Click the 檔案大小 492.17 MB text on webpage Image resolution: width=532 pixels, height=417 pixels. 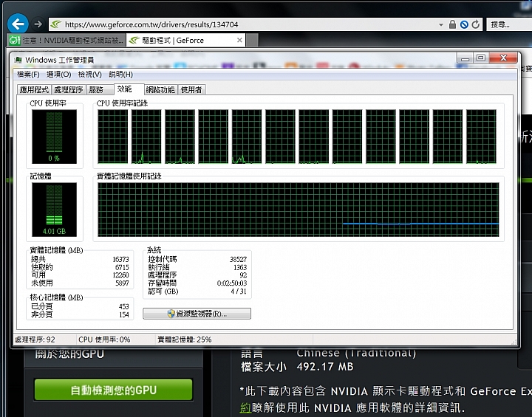pyautogui.click(x=297, y=367)
